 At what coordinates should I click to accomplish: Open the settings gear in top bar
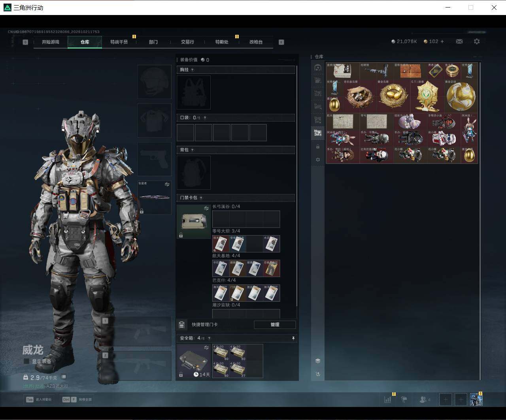point(477,41)
